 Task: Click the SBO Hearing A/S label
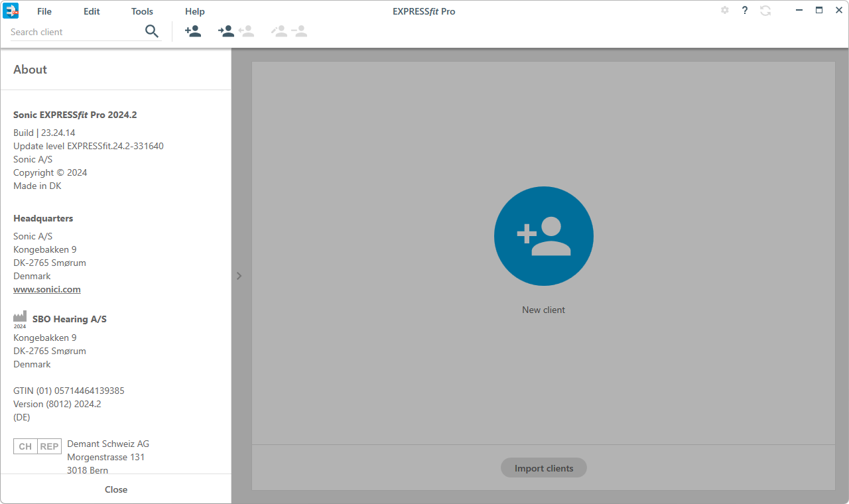point(70,319)
